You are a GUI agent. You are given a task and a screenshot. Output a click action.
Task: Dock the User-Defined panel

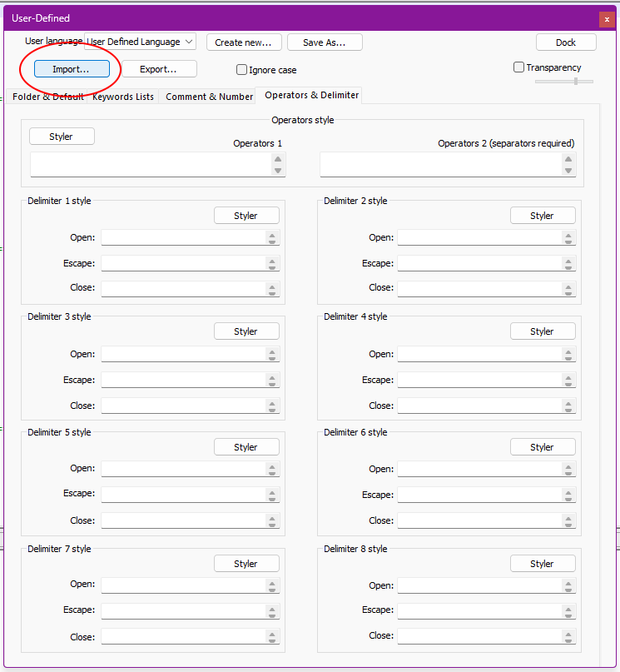coord(567,42)
